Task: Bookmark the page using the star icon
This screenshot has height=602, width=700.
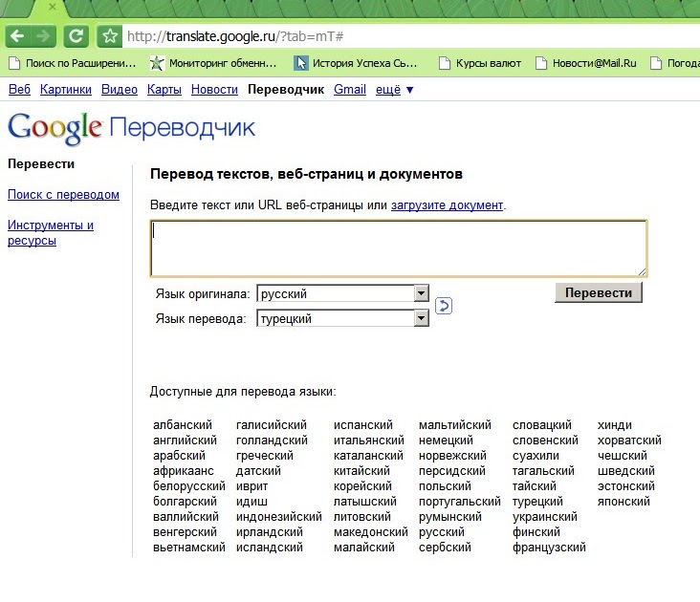Action: click(110, 36)
